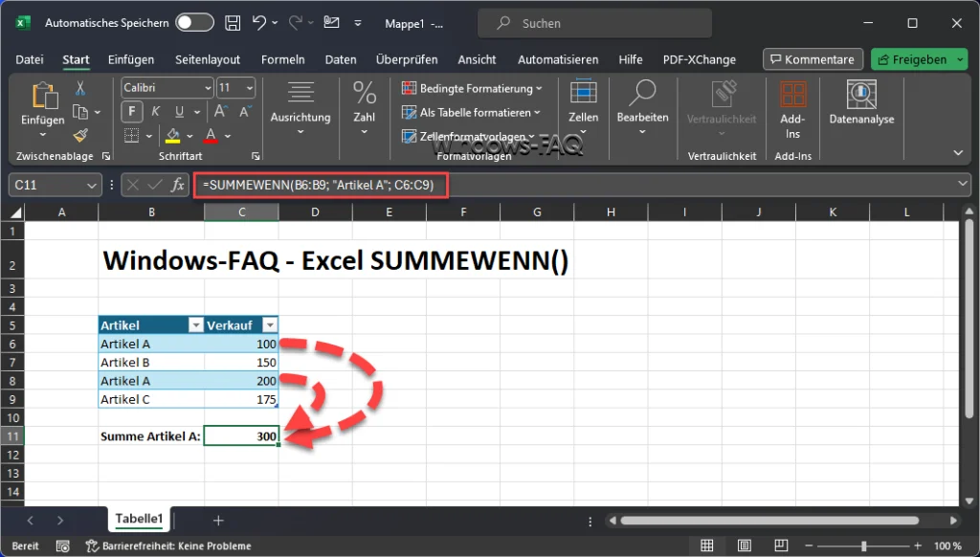Click the Copy icon
Screen dimensions: 980x557
[80, 112]
